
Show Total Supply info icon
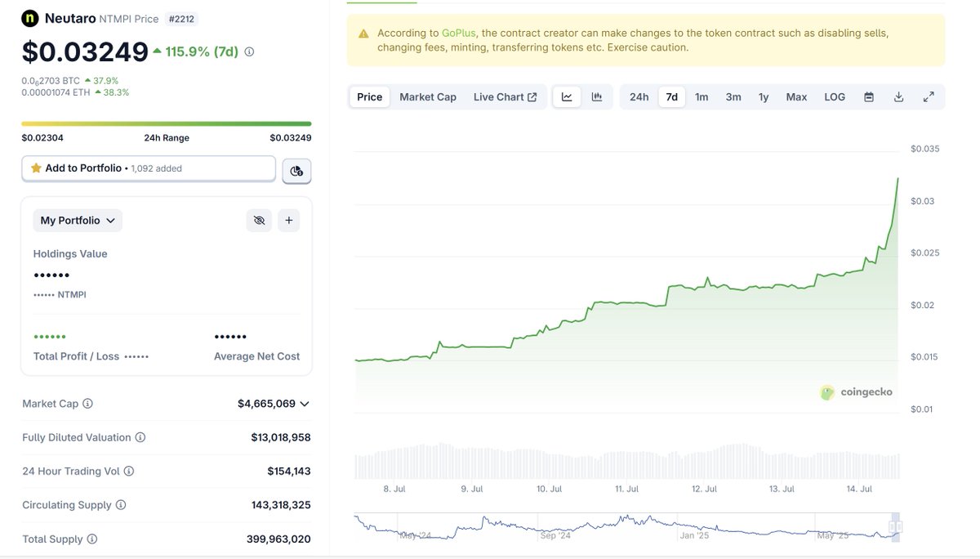pyautogui.click(x=92, y=539)
